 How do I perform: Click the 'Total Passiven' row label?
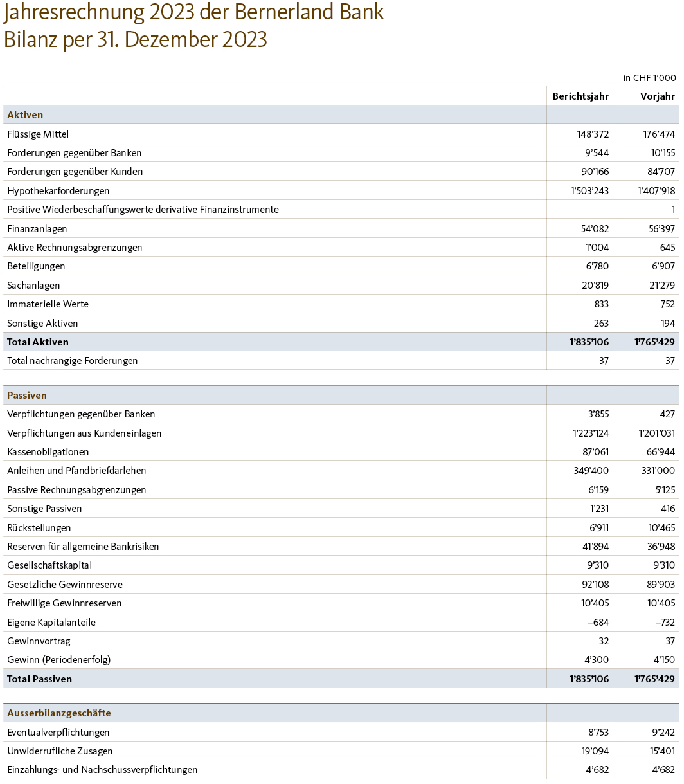pyautogui.click(x=40, y=679)
